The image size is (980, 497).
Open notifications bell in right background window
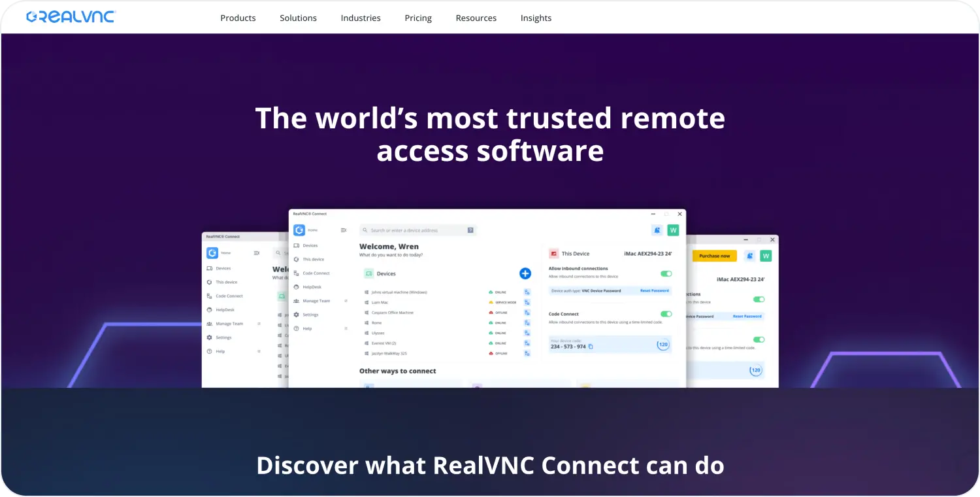pos(750,256)
